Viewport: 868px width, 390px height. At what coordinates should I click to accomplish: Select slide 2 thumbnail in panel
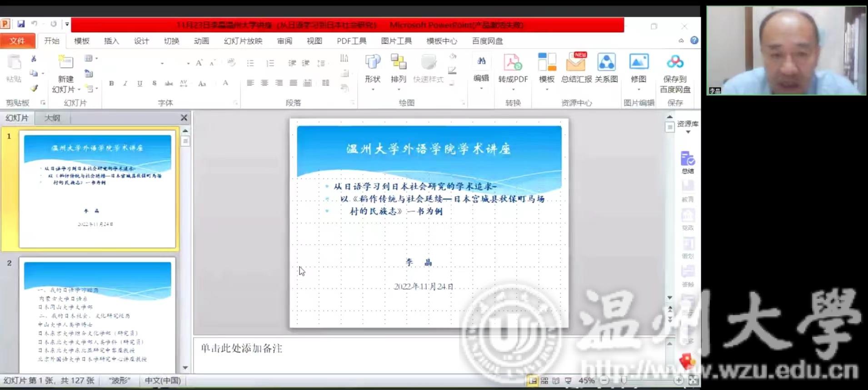97,316
